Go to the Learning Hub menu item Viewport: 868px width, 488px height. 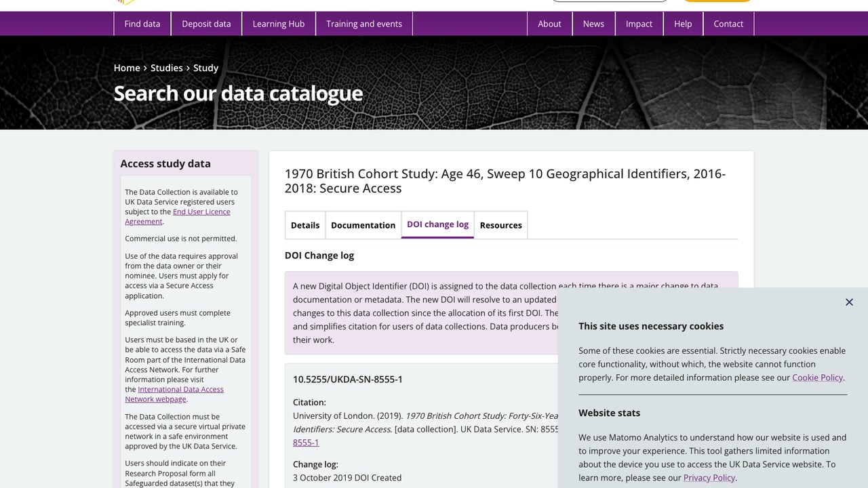click(279, 24)
